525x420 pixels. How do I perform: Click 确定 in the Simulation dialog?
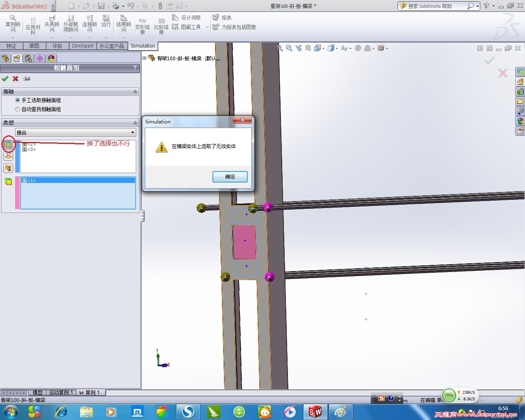pyautogui.click(x=230, y=177)
